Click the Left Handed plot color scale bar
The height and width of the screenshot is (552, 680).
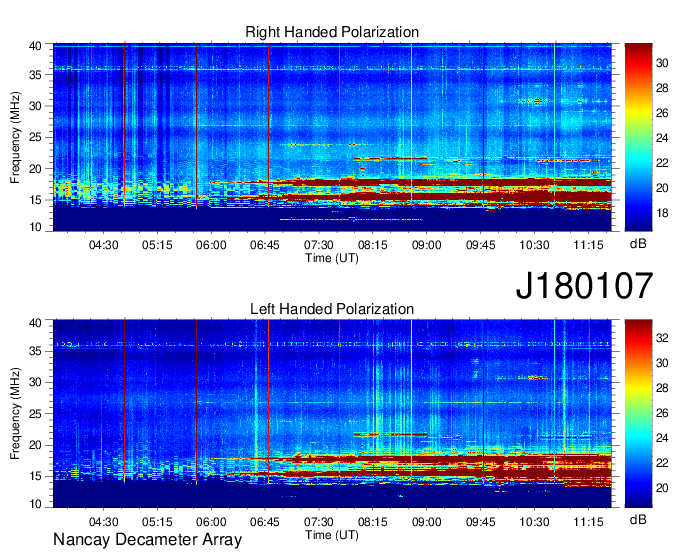[x=638, y=413]
